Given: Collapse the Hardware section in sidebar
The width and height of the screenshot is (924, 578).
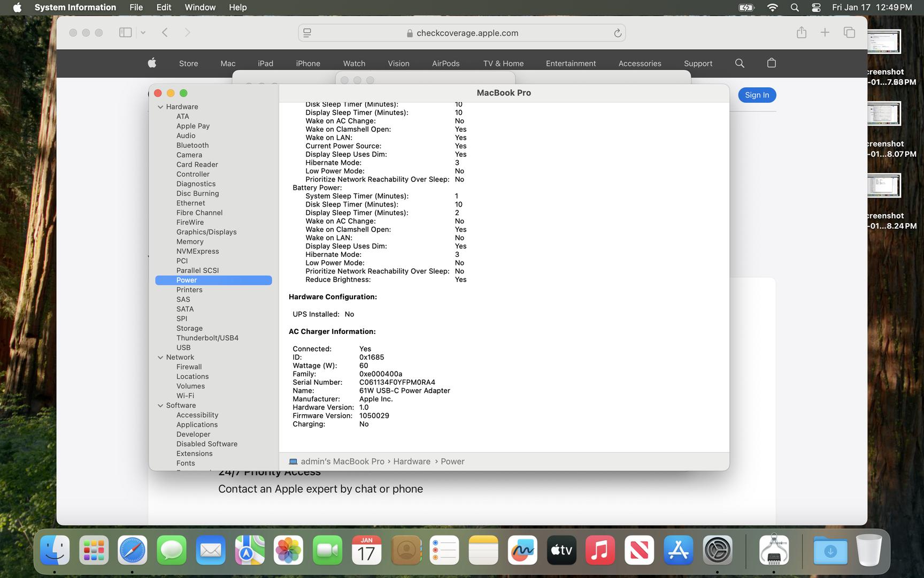Looking at the screenshot, I should point(160,107).
